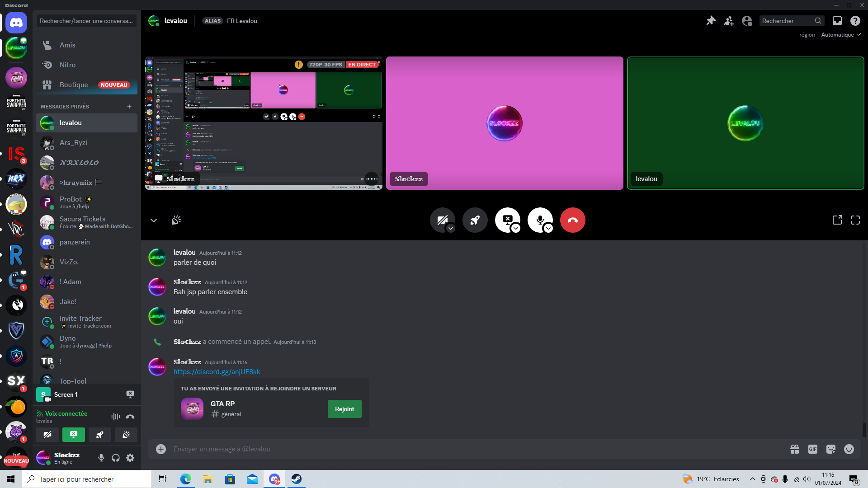Open the attachment plus button
Image resolution: width=868 pixels, height=488 pixels.
(161, 449)
